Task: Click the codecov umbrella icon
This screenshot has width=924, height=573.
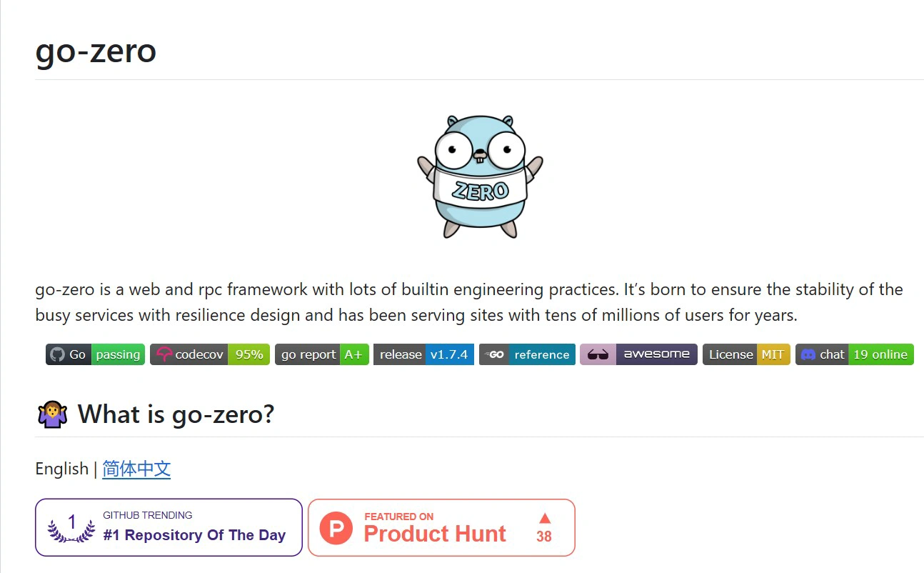Action: pyautogui.click(x=165, y=354)
